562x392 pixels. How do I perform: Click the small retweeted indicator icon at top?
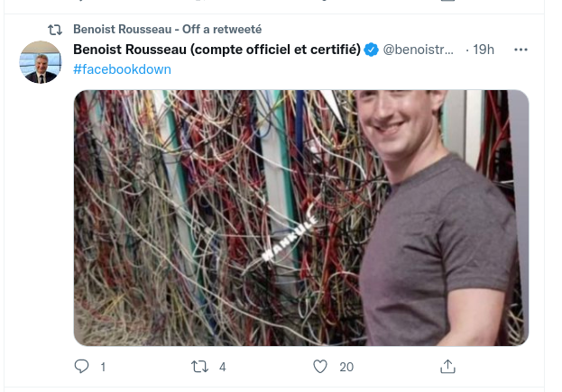click(x=54, y=28)
